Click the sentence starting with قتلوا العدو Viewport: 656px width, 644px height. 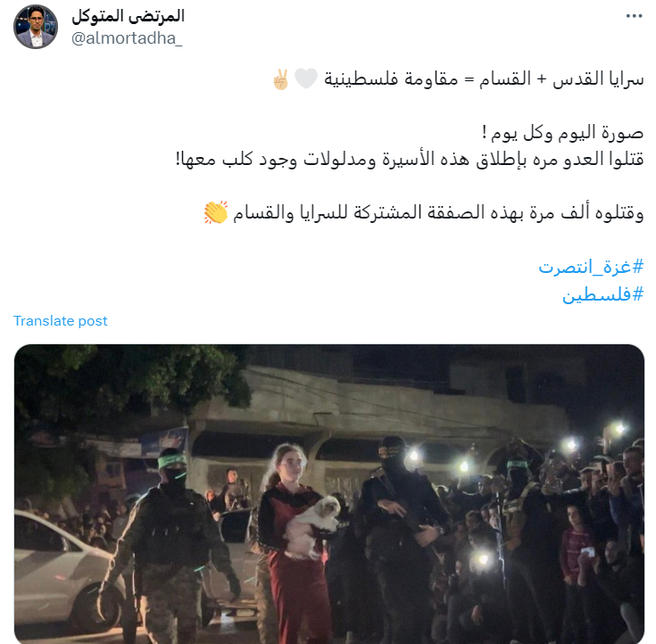[x=410, y=160]
